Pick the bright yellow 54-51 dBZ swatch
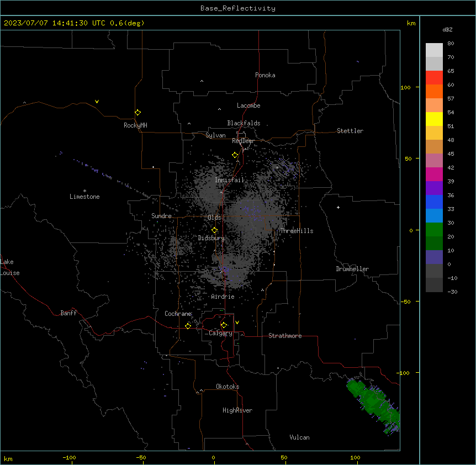 pos(434,119)
